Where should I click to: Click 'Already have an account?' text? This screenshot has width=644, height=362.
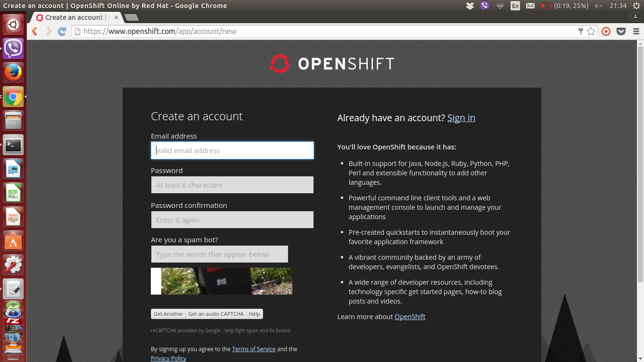pyautogui.click(x=391, y=118)
